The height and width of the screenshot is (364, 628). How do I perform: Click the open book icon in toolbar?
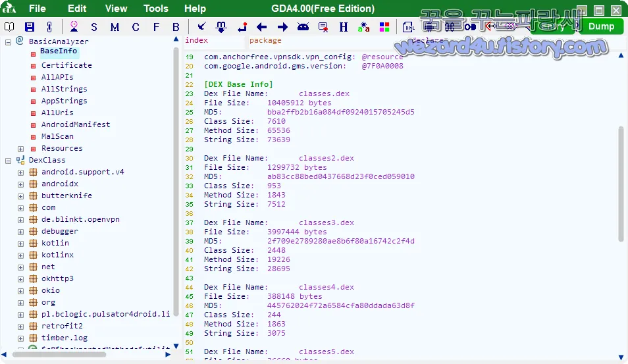[9, 27]
